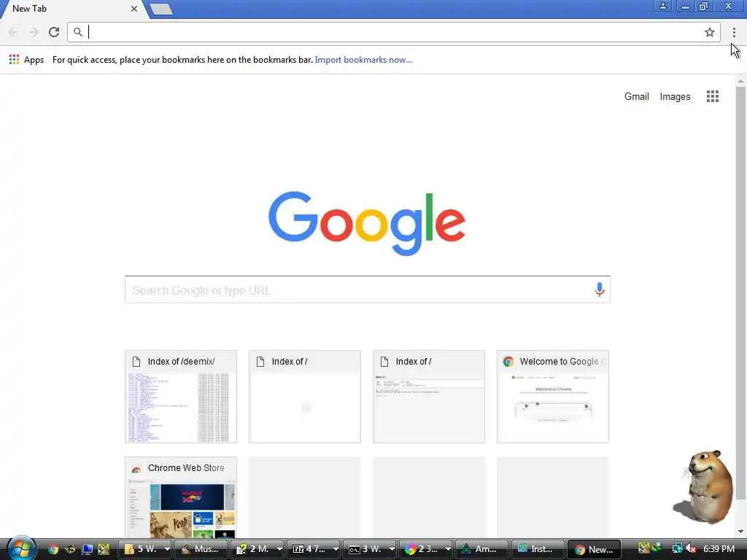Open the blank Index of / thumbnail
The height and width of the screenshot is (560, 747).
[x=305, y=397]
